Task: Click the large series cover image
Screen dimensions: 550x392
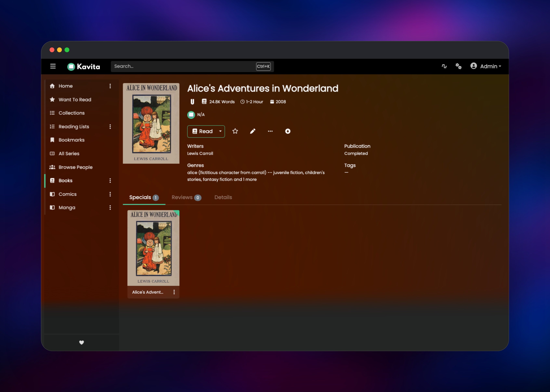Action: (151, 123)
